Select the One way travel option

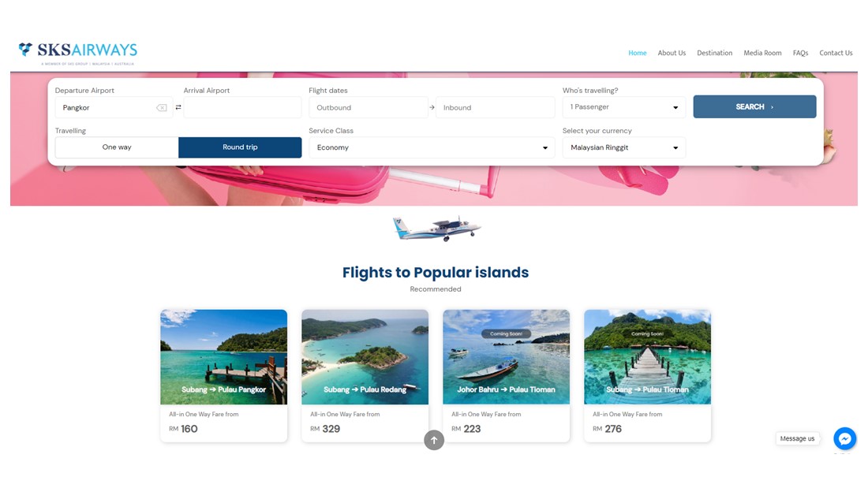117,147
